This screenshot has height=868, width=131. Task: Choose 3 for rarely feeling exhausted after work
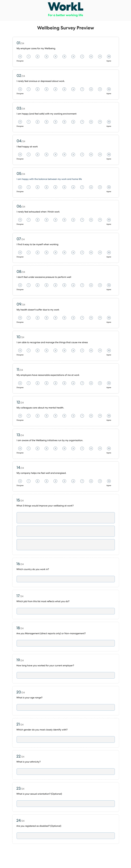point(47,220)
